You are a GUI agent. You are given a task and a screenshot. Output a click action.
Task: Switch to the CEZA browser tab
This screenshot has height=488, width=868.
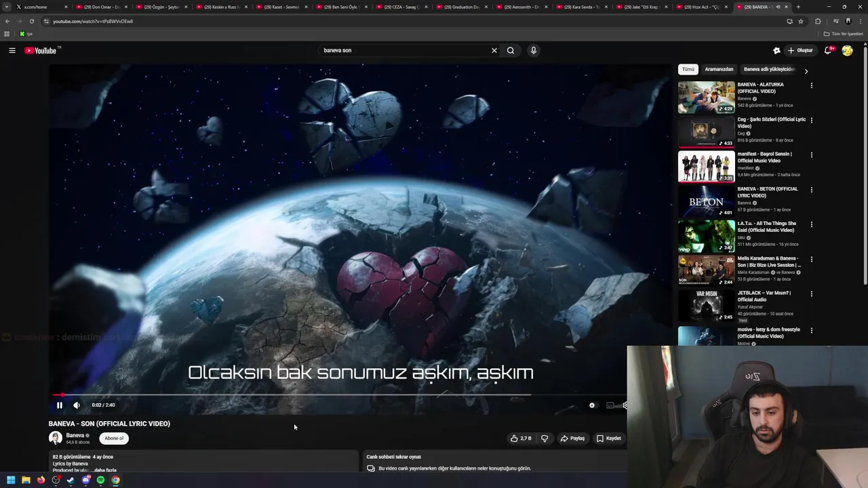click(400, 7)
